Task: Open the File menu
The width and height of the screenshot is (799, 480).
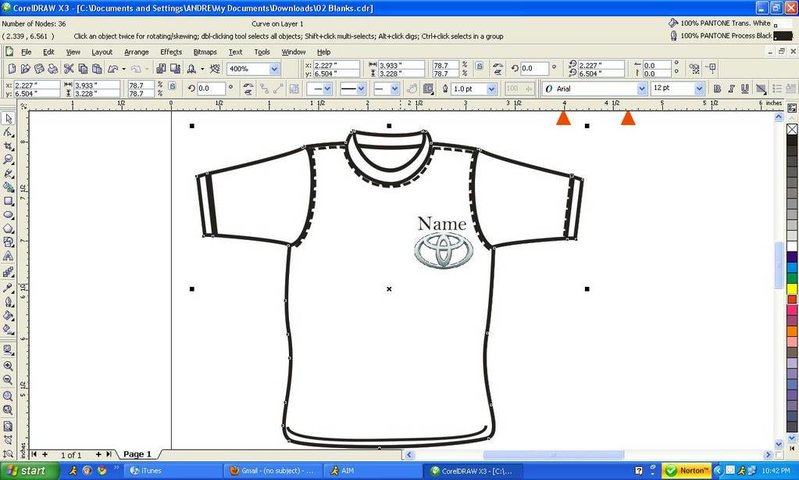Action: (26, 52)
